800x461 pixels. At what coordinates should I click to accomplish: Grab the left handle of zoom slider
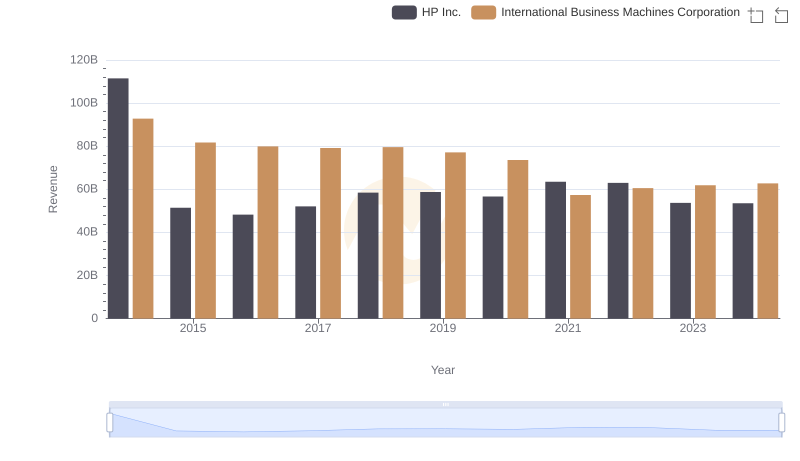click(x=110, y=423)
